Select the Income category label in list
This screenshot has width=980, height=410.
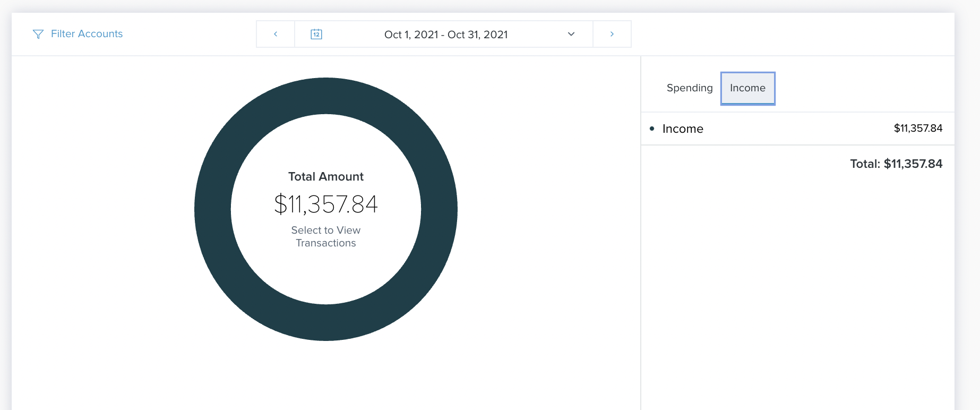[683, 129]
